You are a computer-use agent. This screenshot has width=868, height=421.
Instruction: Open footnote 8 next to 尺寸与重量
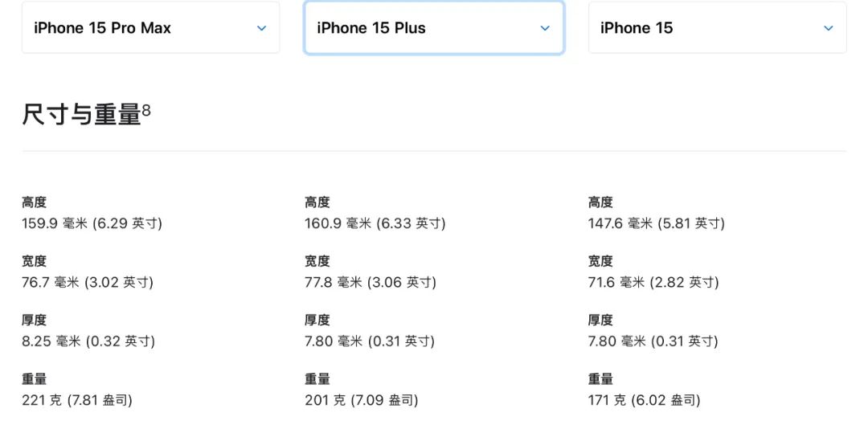coord(146,110)
